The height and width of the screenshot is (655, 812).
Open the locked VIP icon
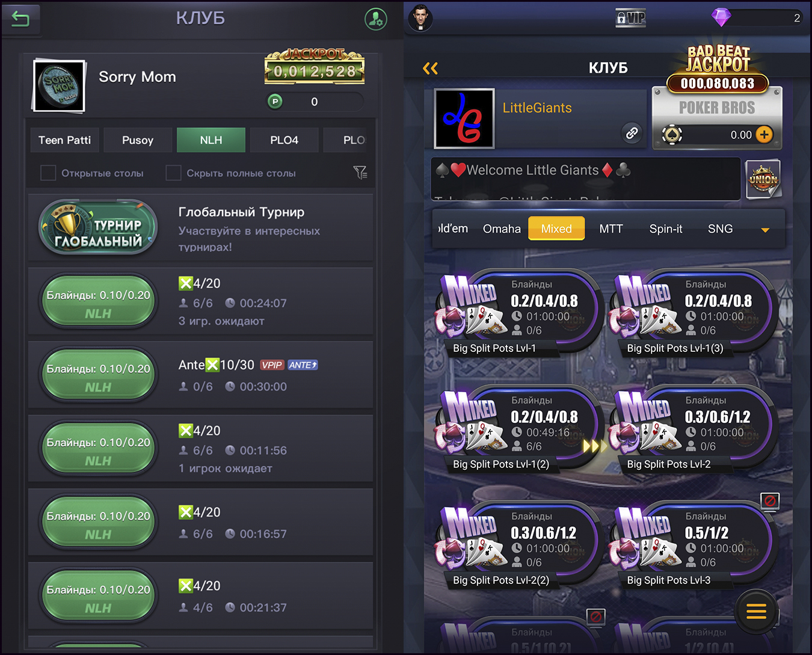point(630,18)
